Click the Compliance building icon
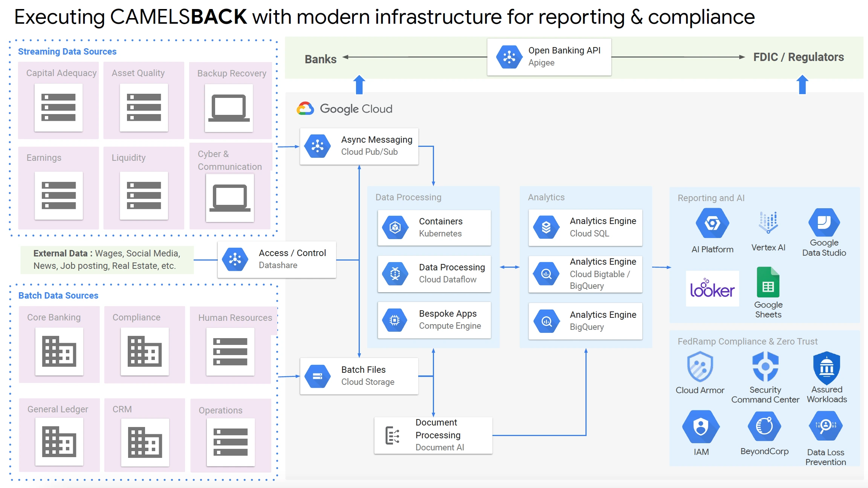Image resolution: width=868 pixels, height=488 pixels. point(145,352)
